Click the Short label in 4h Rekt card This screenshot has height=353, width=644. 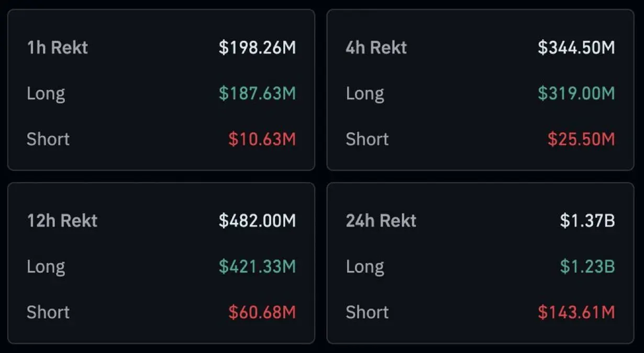click(x=367, y=139)
